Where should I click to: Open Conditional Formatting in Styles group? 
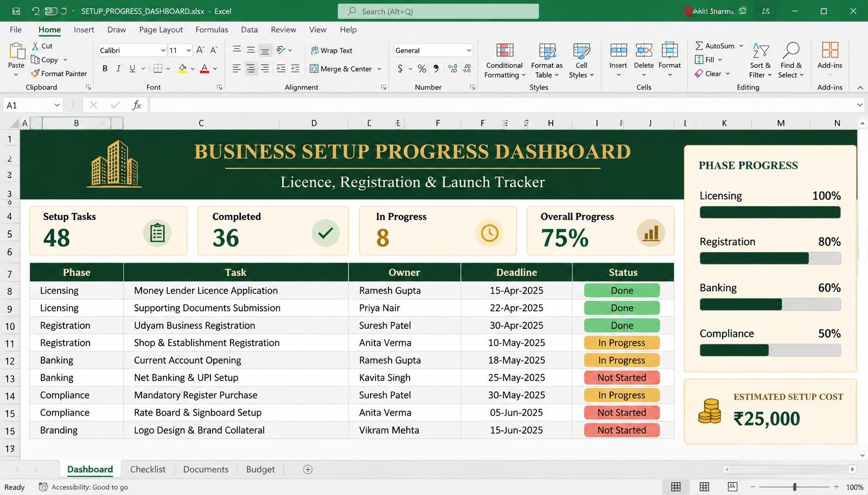click(505, 60)
